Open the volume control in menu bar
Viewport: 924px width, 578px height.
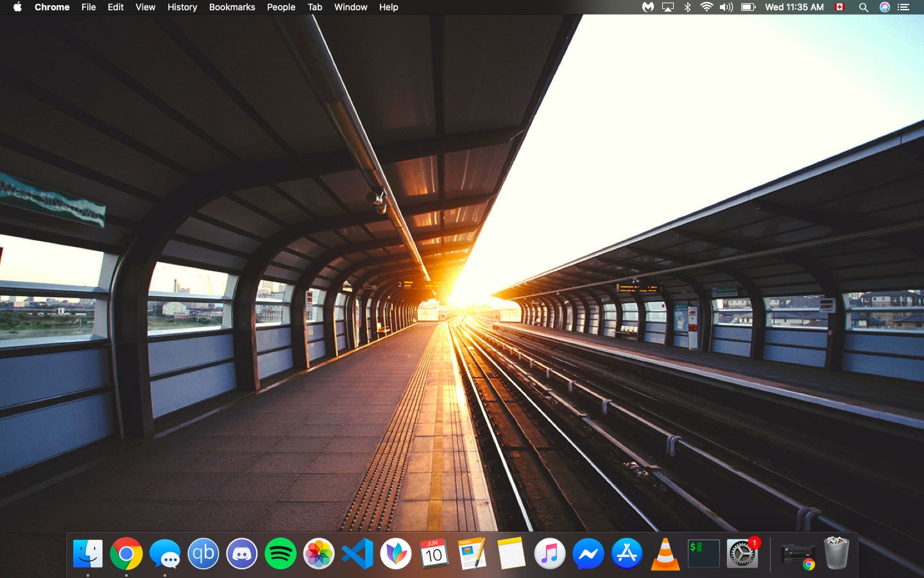click(x=726, y=7)
